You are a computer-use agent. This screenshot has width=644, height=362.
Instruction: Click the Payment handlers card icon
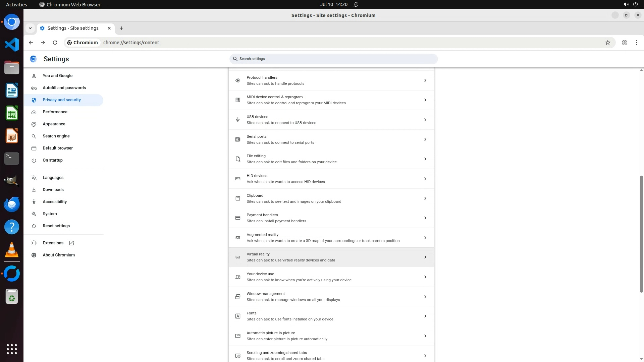(x=238, y=218)
